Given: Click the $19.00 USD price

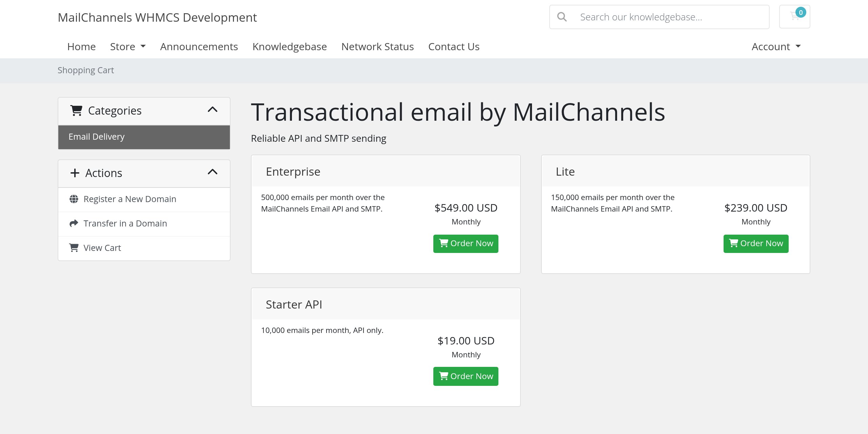Looking at the screenshot, I should pos(466,341).
